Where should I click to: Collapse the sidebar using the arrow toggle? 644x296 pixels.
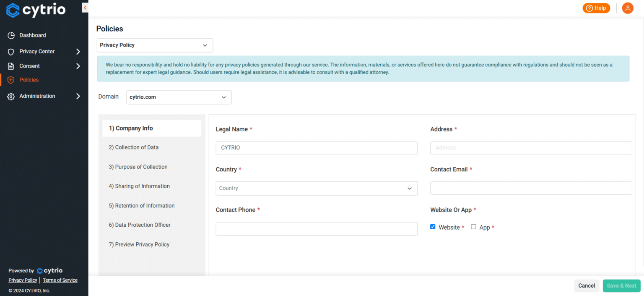(85, 8)
